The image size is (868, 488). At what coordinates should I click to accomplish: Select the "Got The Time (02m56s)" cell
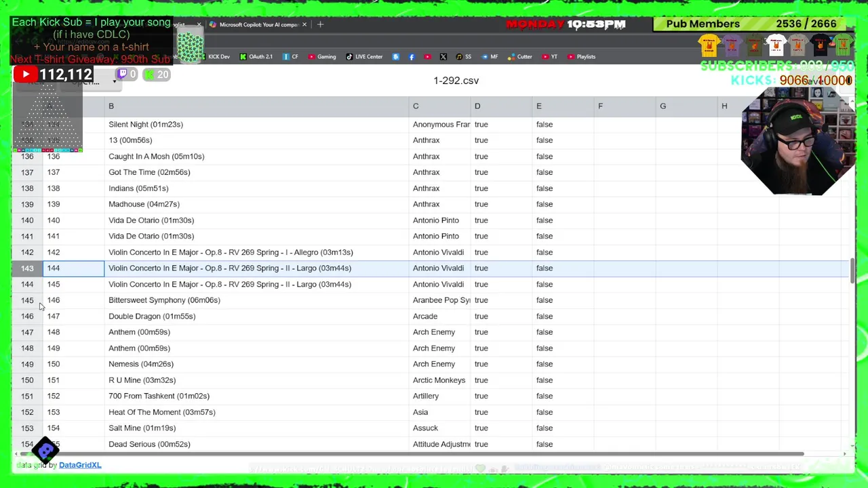click(x=256, y=172)
